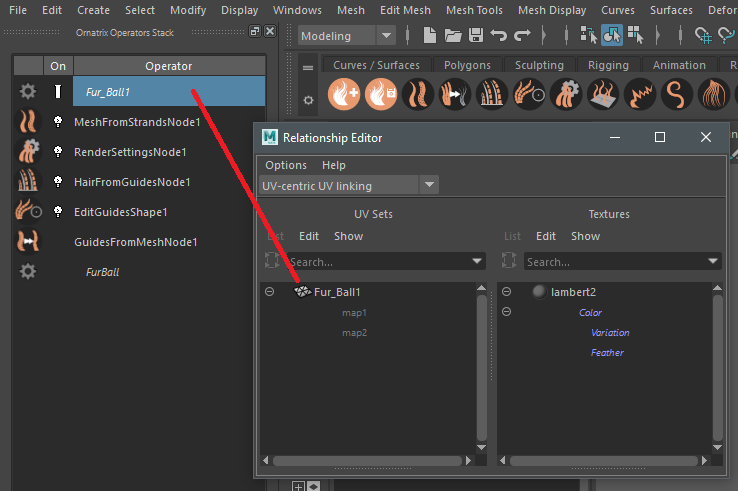Click the HairFromGuidesNode1 operator icon

(28, 182)
